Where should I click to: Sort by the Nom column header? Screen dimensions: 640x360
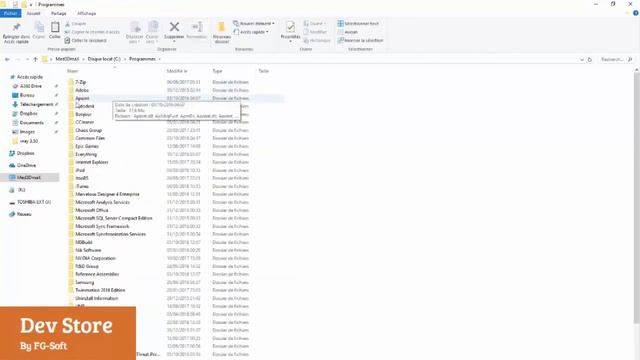point(73,71)
